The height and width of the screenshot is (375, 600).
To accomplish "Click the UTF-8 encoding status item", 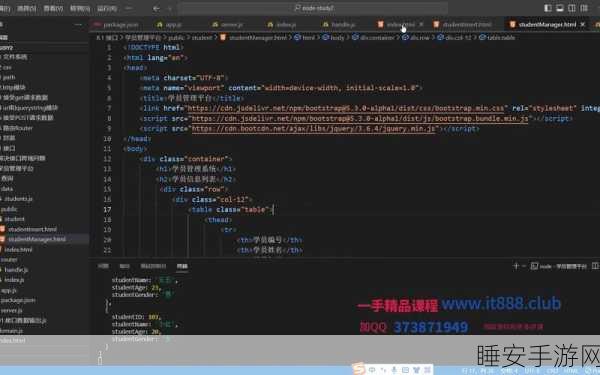I will [532, 370].
